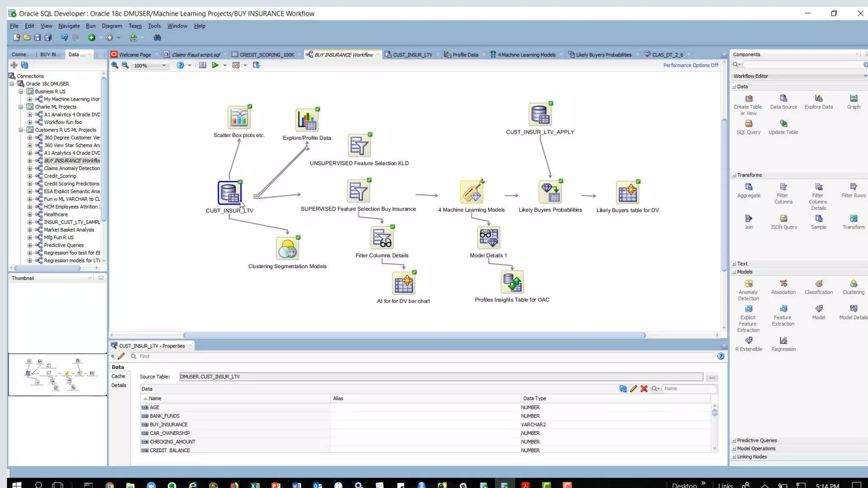
Task: Collapse the Charlie ML Projects folder
Action: [x=21, y=107]
